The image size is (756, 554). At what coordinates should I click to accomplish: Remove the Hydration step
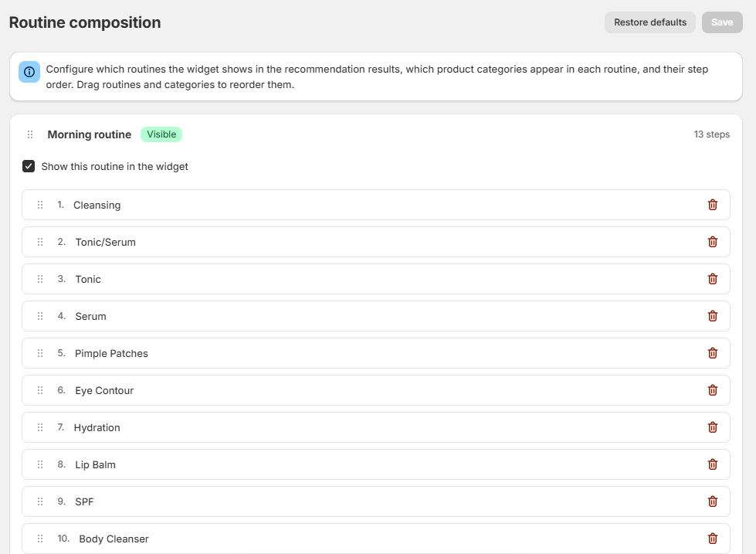coord(713,427)
